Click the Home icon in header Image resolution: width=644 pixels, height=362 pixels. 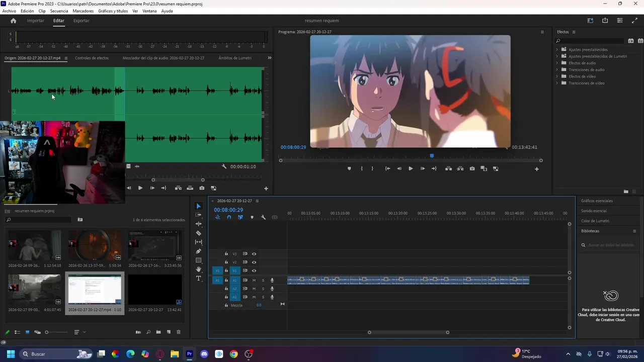[x=14, y=21]
